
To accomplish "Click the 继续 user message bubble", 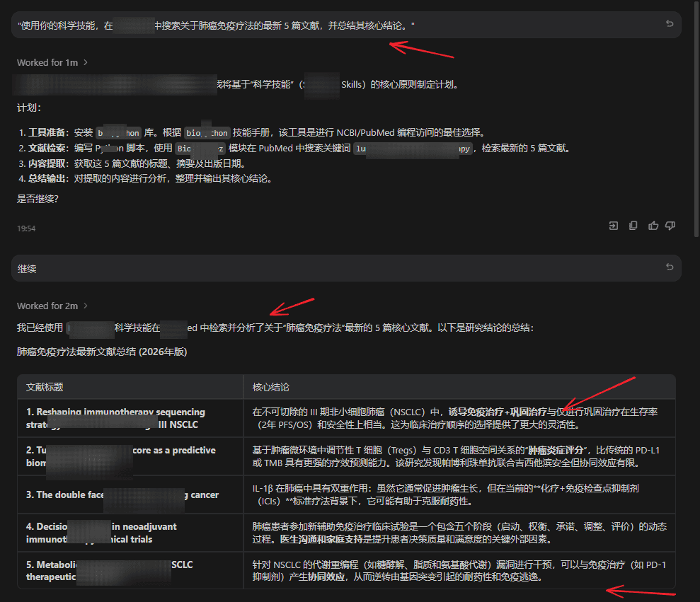I will click(x=346, y=268).
